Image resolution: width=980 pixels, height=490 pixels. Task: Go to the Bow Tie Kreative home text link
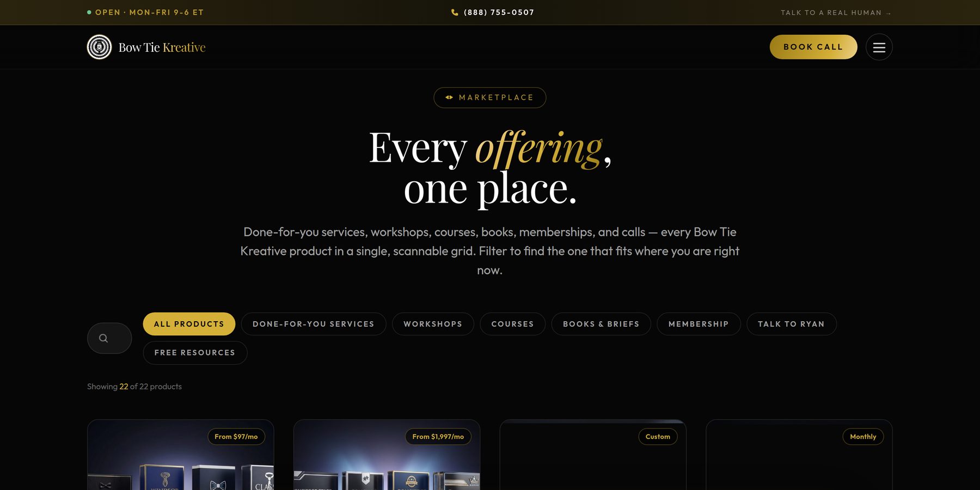click(162, 47)
